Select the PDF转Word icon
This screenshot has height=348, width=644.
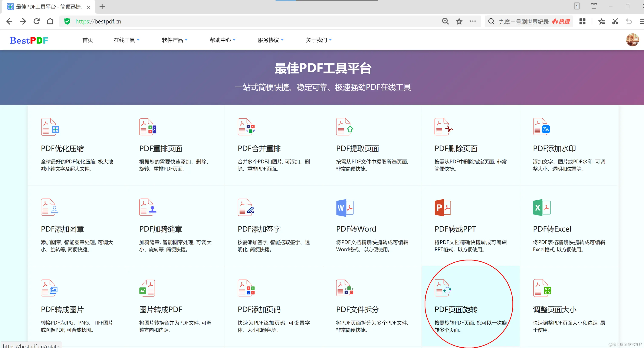345,208
